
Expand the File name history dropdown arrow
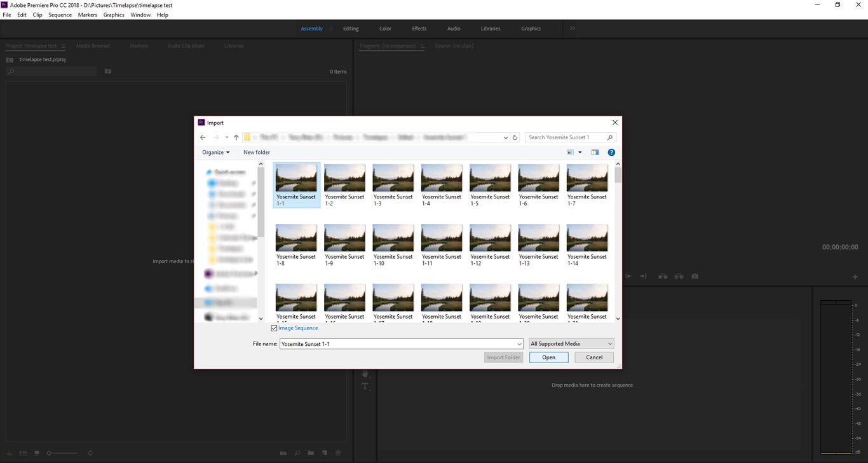(x=519, y=344)
